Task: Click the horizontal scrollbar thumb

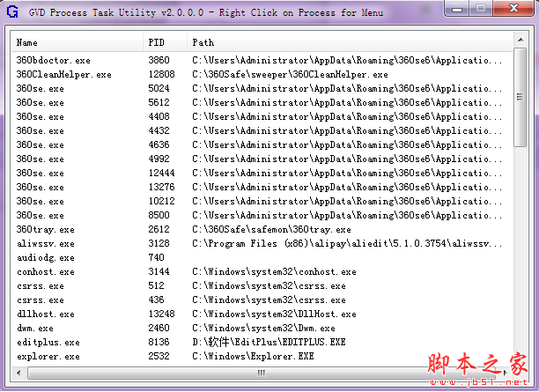Action: (262, 373)
